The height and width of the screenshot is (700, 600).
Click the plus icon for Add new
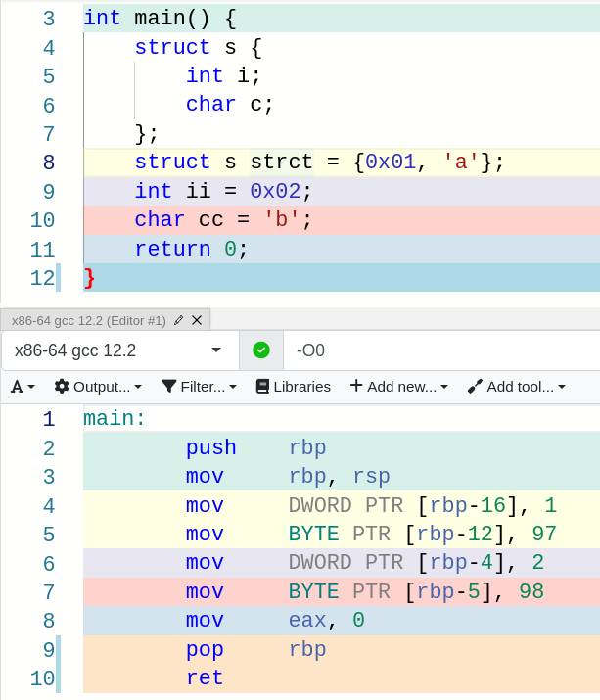coord(356,387)
